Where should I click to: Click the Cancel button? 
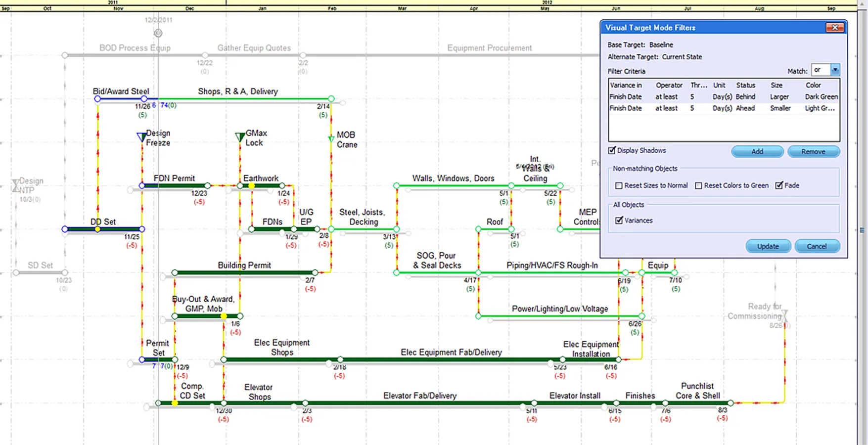817,246
